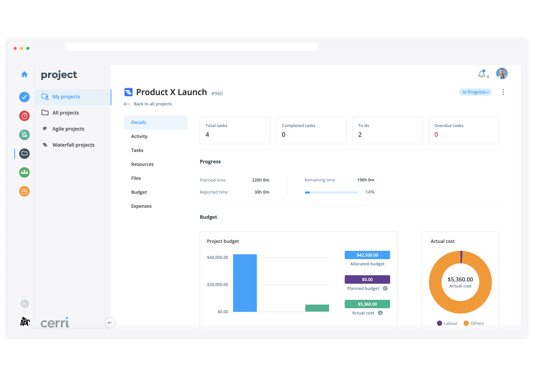Open the notifications bell

pyautogui.click(x=481, y=74)
